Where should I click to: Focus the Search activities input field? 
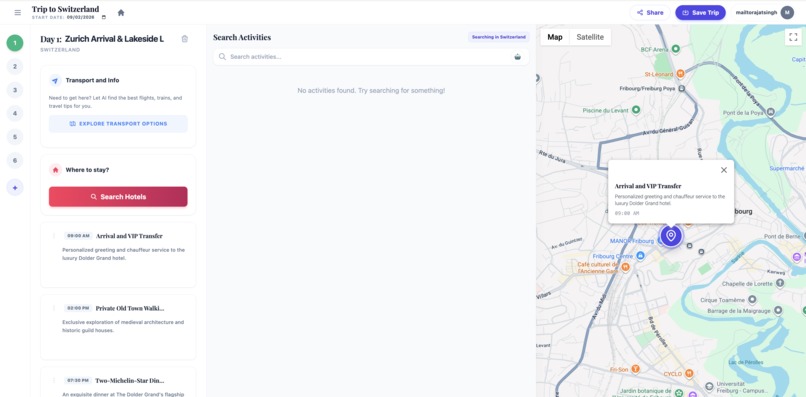point(371,57)
